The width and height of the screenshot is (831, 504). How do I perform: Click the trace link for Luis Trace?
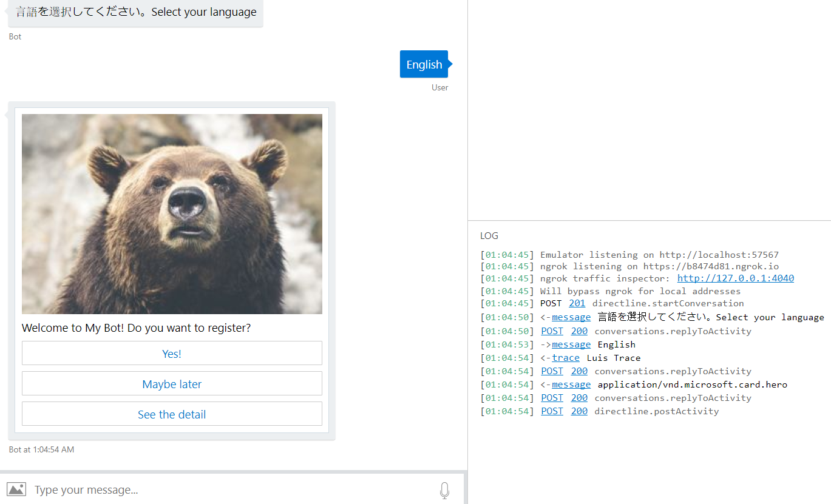(566, 357)
